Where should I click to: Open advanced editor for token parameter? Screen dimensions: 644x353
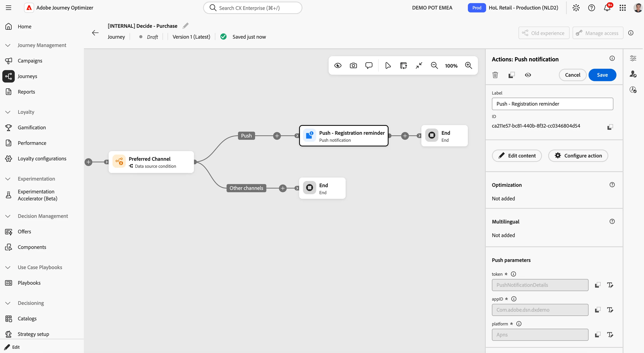(x=610, y=285)
